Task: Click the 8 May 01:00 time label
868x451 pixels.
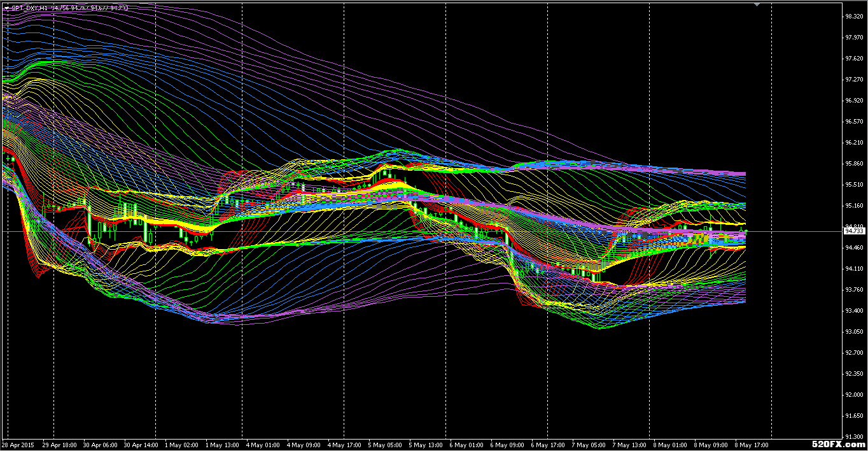Action: 670,445
